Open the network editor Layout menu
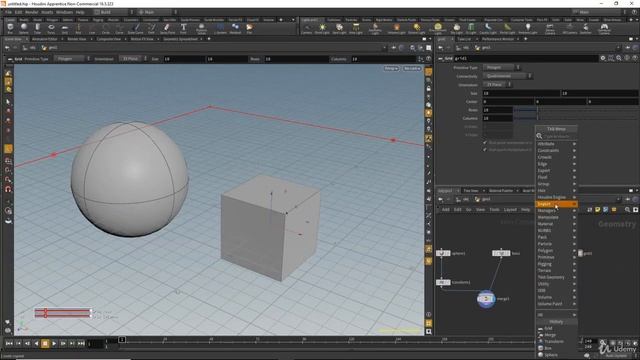640x360 pixels. [x=510, y=209]
